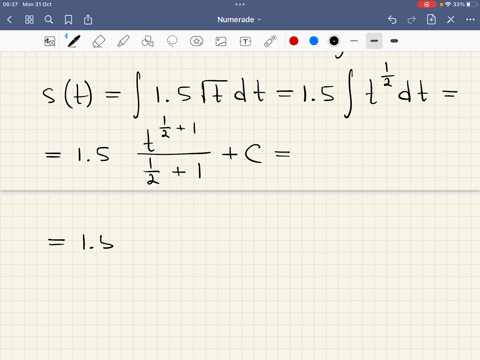Add a new page to the notebook
Screen dimensions: 480x360
pos(431,19)
